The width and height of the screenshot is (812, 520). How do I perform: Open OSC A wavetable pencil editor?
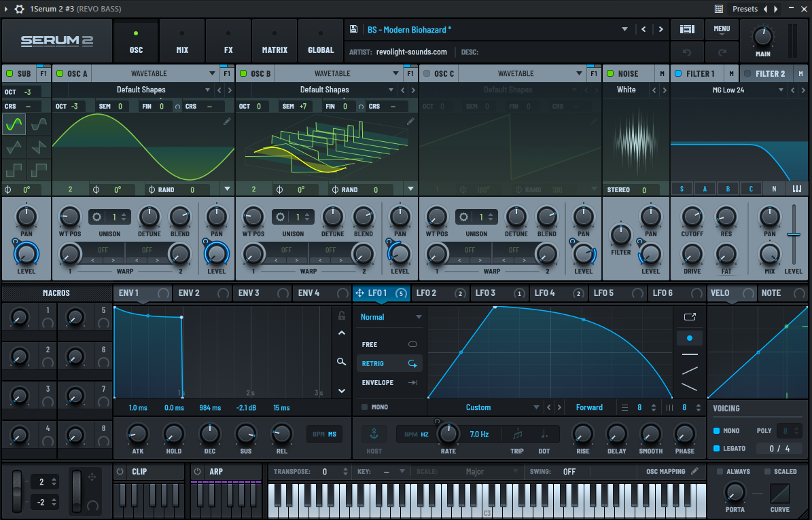click(x=227, y=122)
